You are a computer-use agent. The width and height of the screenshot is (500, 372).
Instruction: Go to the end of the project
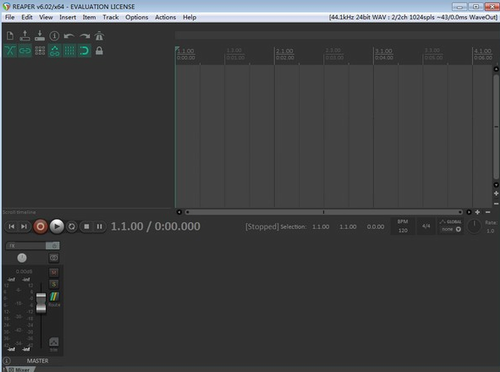(x=24, y=227)
